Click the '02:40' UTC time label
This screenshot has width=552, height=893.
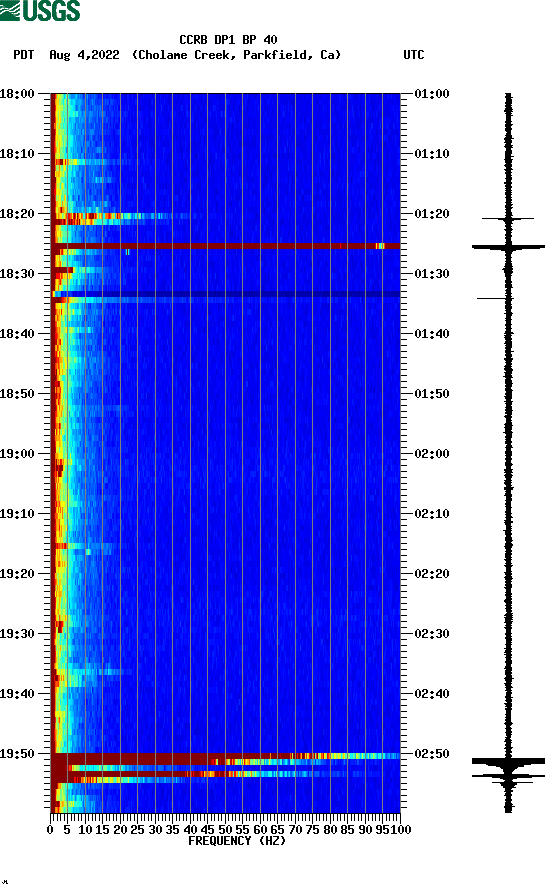(432, 694)
